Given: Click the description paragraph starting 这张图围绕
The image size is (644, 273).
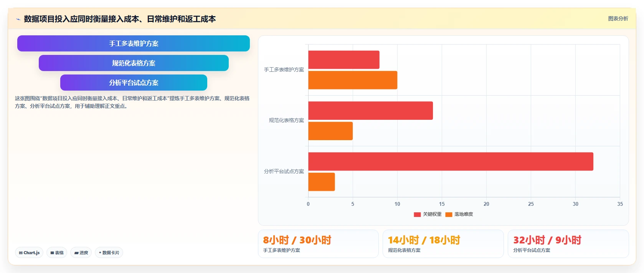Looking at the screenshot, I should click(x=132, y=102).
